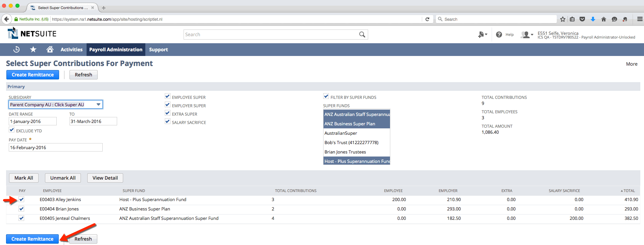
Task: Open the Recent Records clock icon
Action: 16,50
